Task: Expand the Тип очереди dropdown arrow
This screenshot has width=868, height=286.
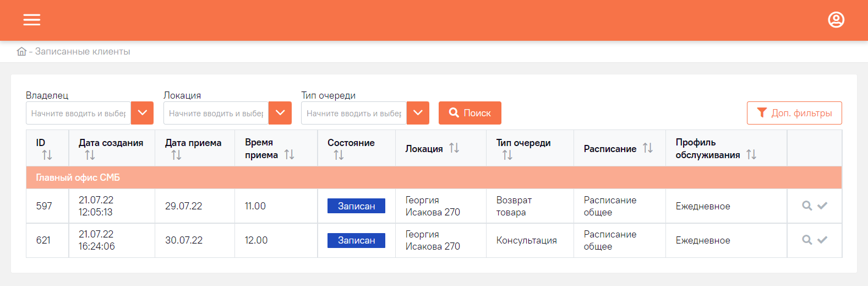Action: tap(418, 113)
